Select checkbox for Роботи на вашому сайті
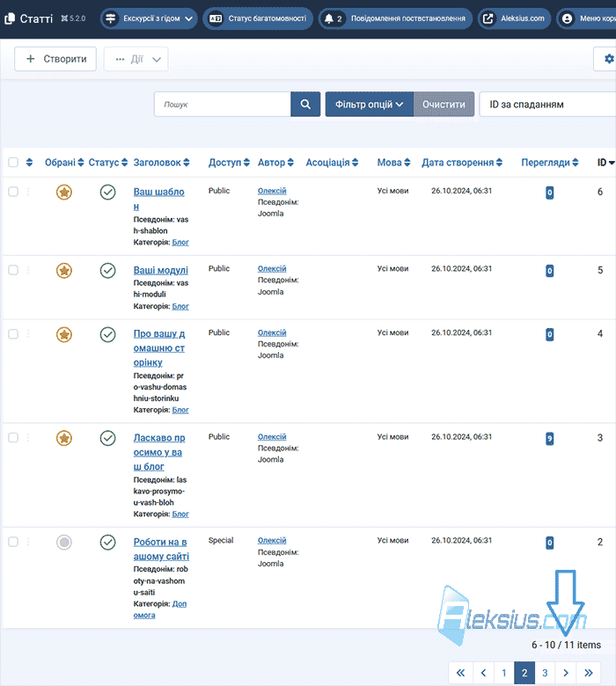This screenshot has width=616, height=686. pos(13,542)
